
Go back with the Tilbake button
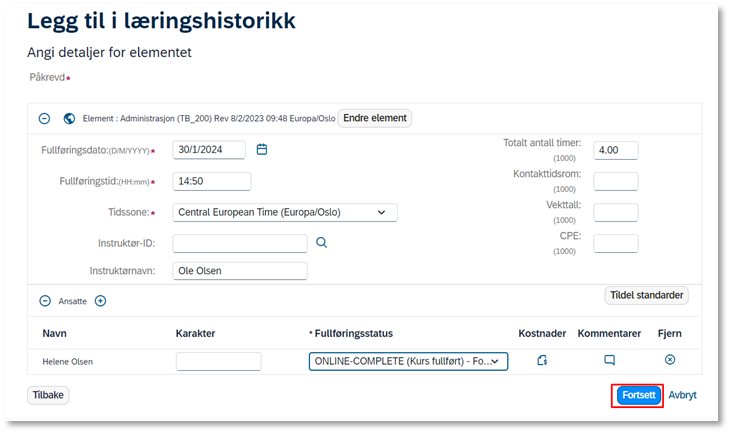coord(48,395)
